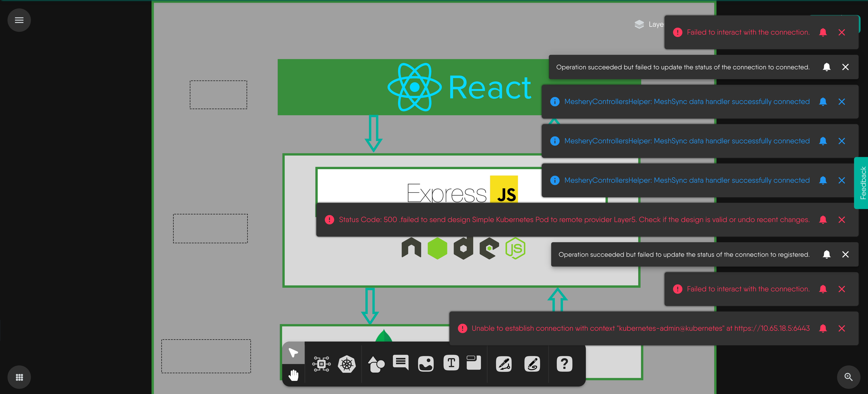
Task: Open the grid apps launcher button
Action: coord(19,377)
